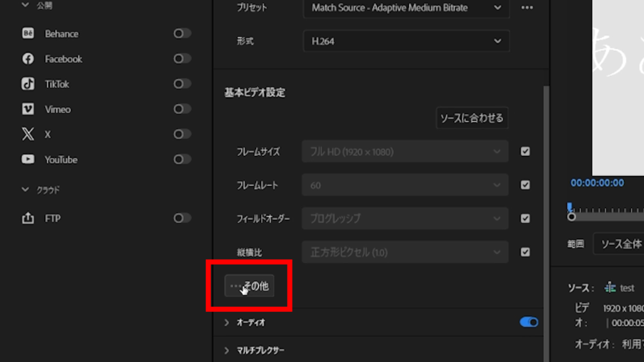Screen dimensions: 644x362
Task: Enable Facebook publishing toggle
Action: pos(182,58)
